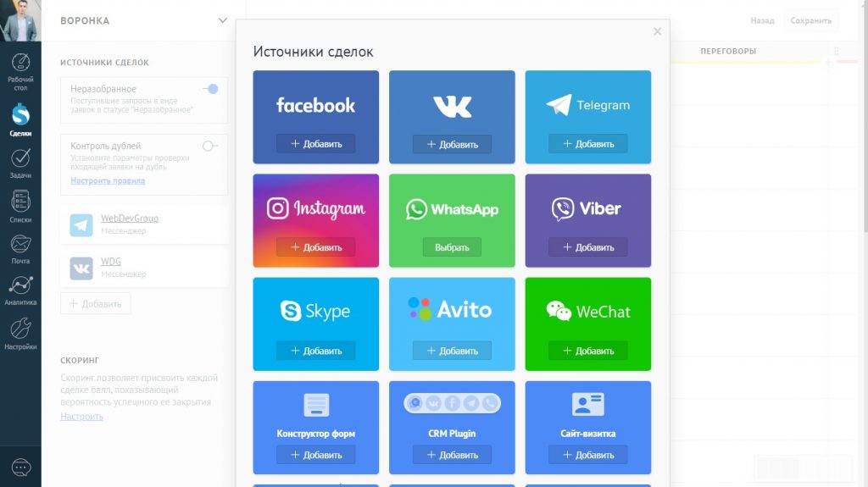Add CRM Plugin source
Image resolution: width=868 pixels, height=487 pixels.
coord(452,455)
